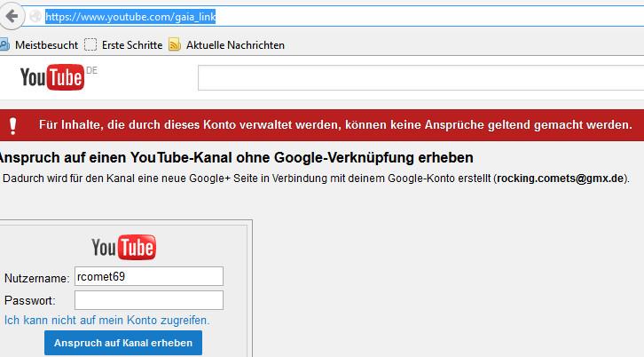Go back with the browser back arrow

tap(12, 17)
